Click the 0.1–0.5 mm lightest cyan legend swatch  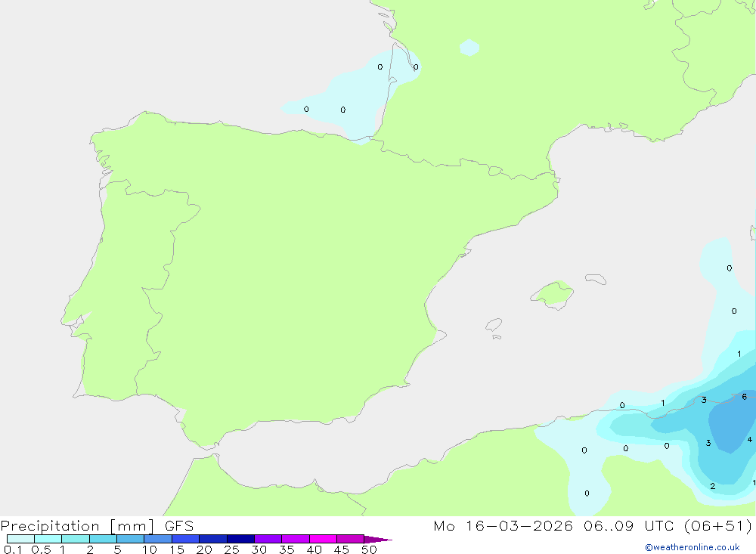click(20, 539)
